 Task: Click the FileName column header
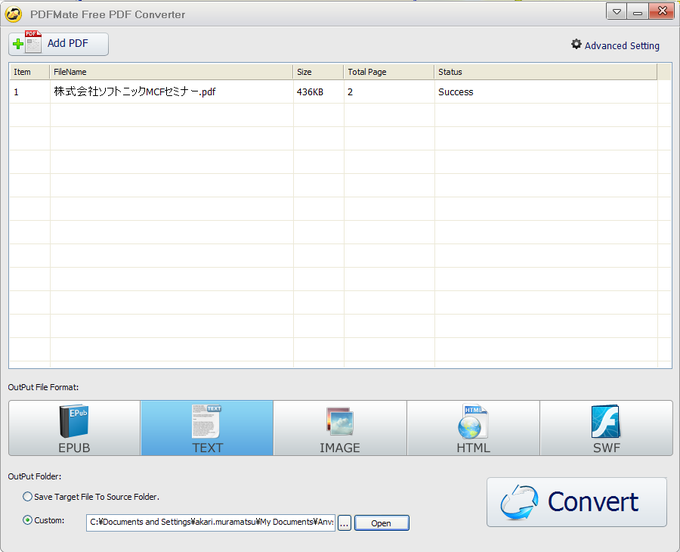pos(171,72)
